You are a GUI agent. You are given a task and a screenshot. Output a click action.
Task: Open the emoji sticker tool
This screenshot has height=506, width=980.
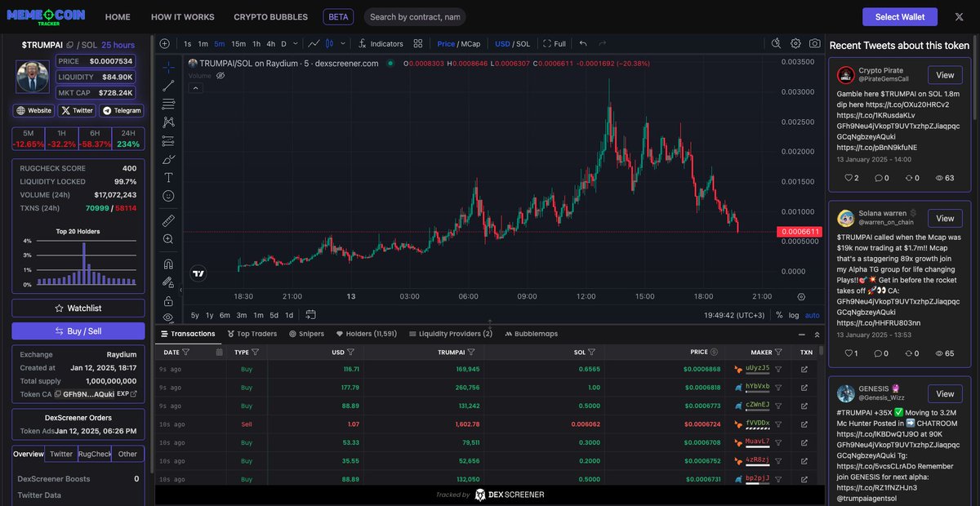point(168,196)
